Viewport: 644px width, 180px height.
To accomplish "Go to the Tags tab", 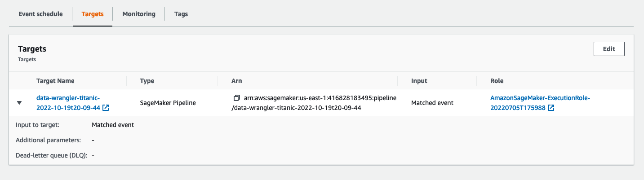I will (x=181, y=14).
